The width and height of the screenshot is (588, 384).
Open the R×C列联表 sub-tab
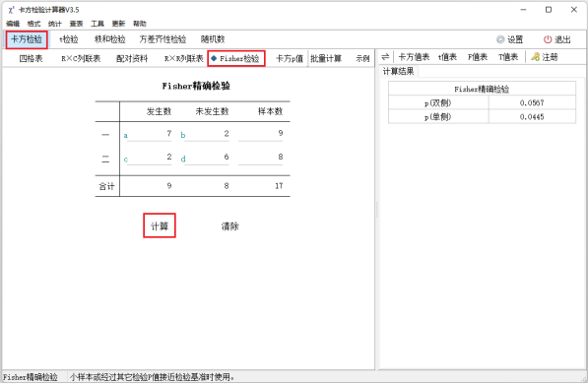[x=81, y=58]
